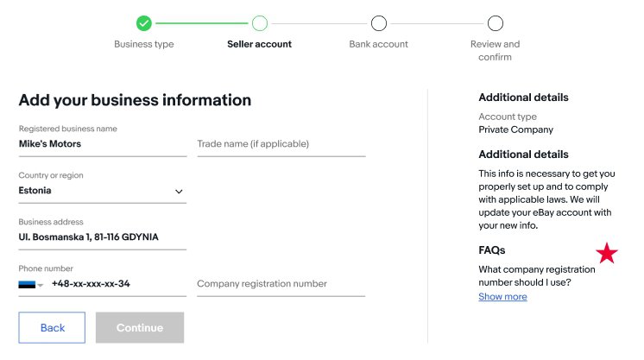Click the red star icon
The width and height of the screenshot is (644, 360).
click(x=607, y=253)
